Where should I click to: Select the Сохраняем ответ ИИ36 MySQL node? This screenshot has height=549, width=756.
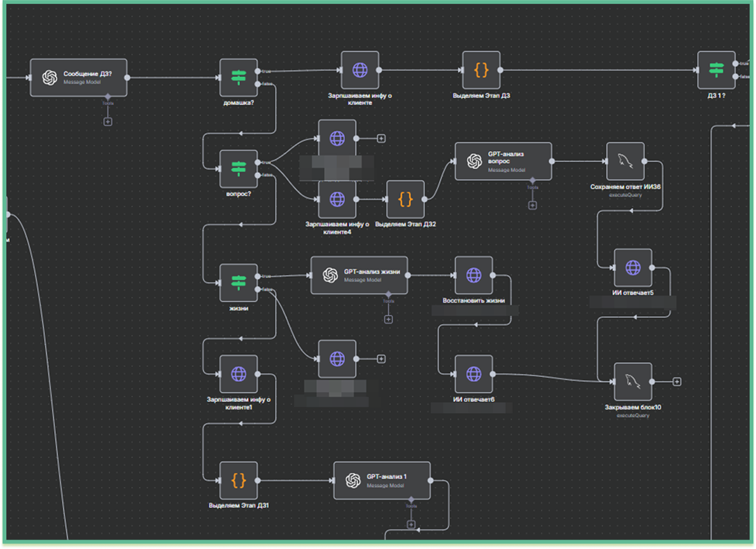[x=625, y=161]
